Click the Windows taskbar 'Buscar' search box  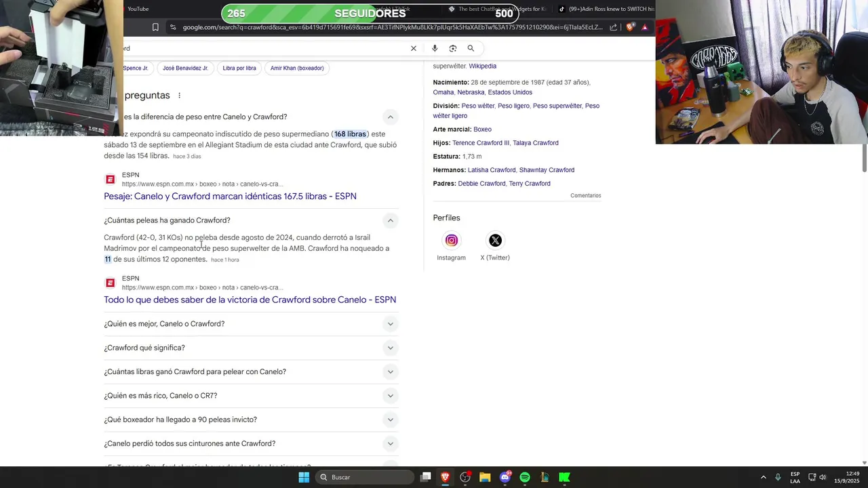pos(366,477)
